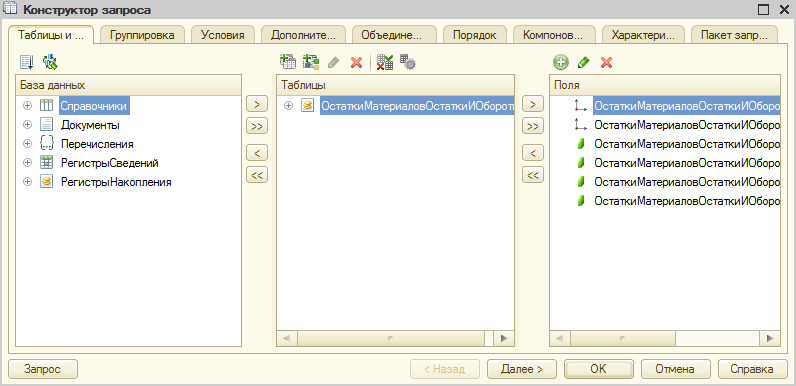Click the show change tables icon above База данных
The width and height of the screenshot is (796, 386).
[x=26, y=62]
